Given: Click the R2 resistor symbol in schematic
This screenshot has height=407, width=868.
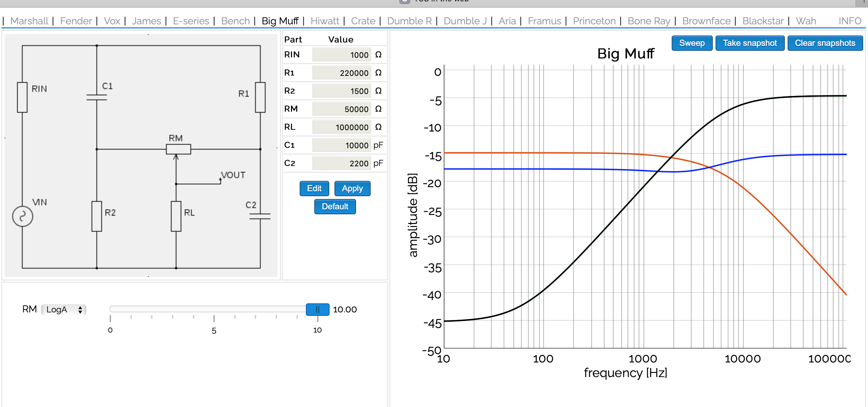Looking at the screenshot, I should (x=96, y=216).
